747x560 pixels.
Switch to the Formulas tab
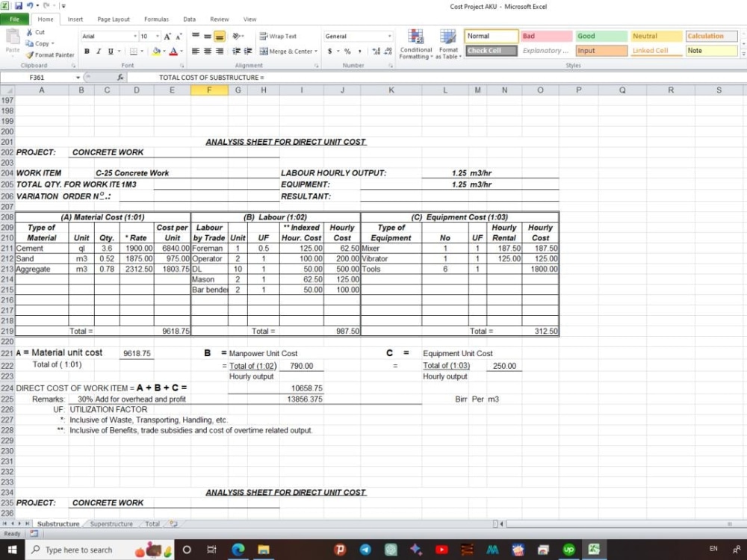coord(156,19)
